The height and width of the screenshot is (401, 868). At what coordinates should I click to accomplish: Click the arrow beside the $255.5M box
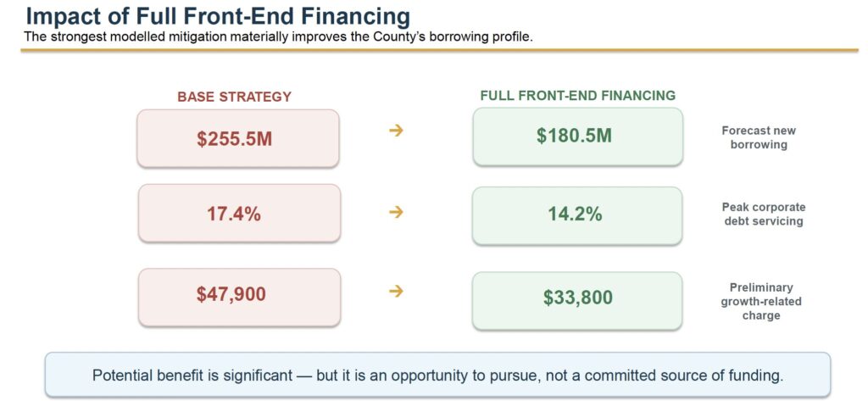(x=396, y=131)
